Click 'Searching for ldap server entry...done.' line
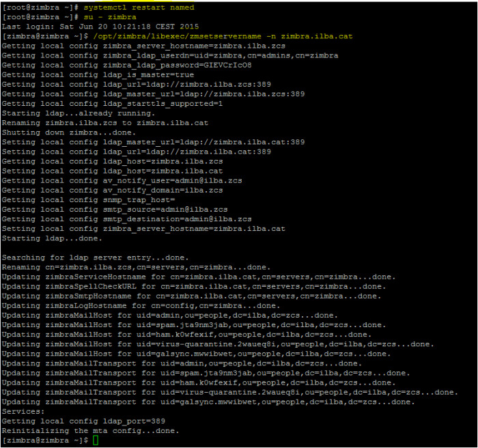 coord(96,257)
